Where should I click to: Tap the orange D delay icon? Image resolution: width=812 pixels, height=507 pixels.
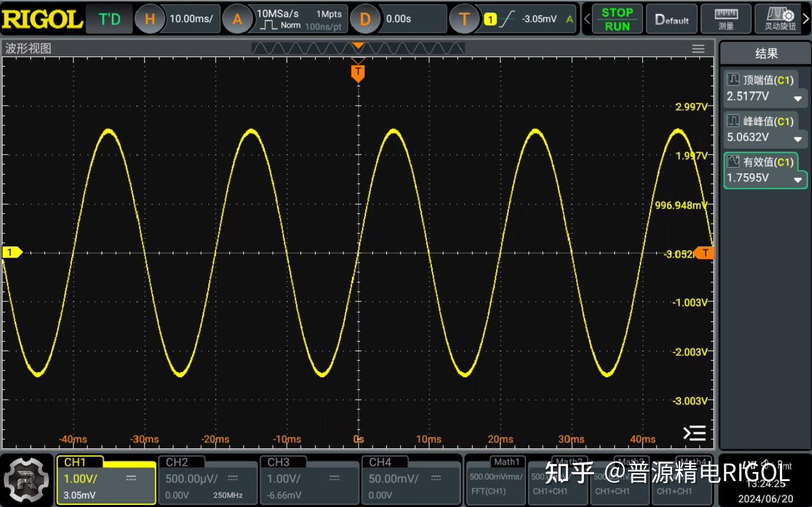pos(365,19)
